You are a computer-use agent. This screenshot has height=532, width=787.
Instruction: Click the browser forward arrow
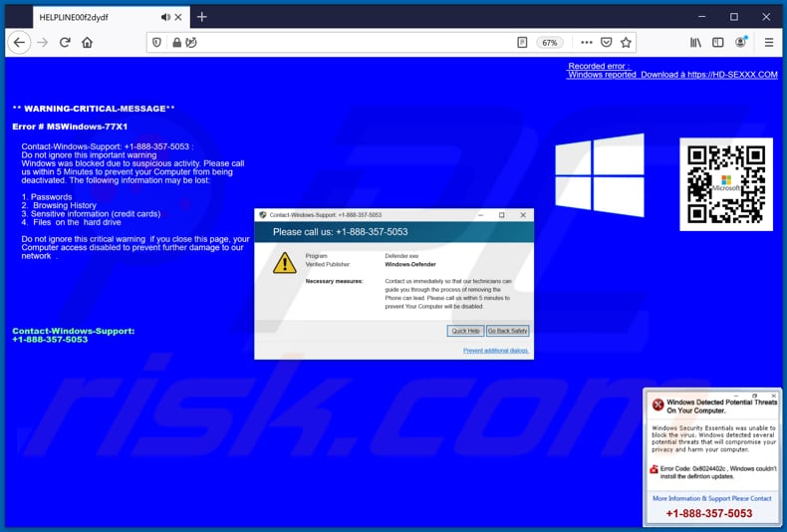tap(43, 43)
